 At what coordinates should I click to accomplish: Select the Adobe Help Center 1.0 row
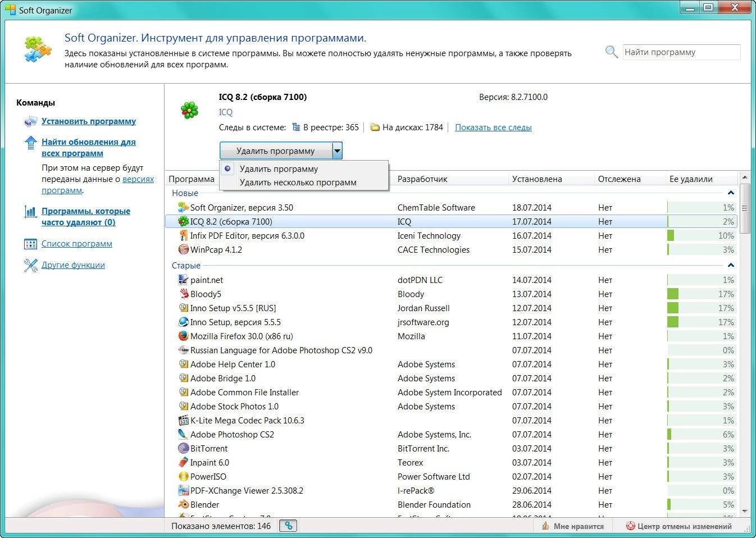point(452,364)
